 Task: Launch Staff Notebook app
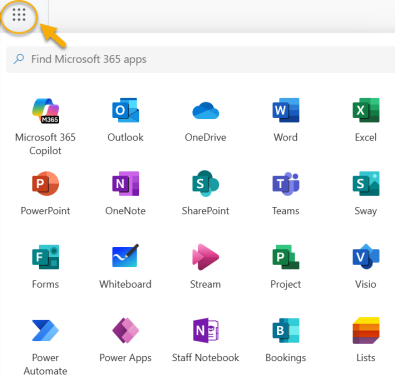[x=206, y=330]
